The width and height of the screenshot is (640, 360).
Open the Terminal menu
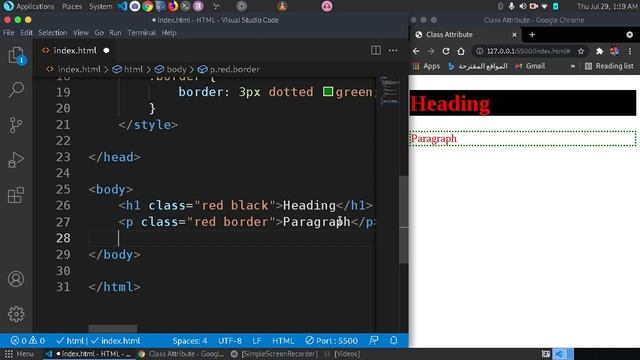[x=141, y=33]
